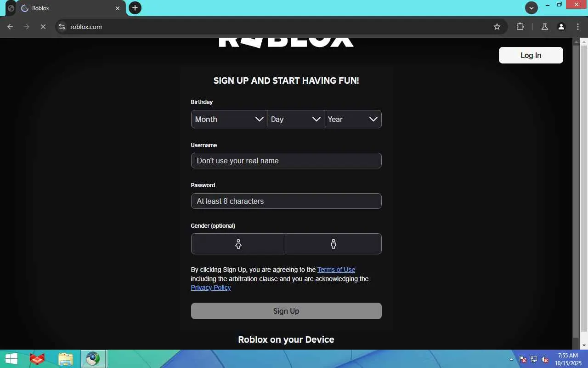Minimize the browser window
Image resolution: width=588 pixels, height=368 pixels.
pyautogui.click(x=548, y=5)
